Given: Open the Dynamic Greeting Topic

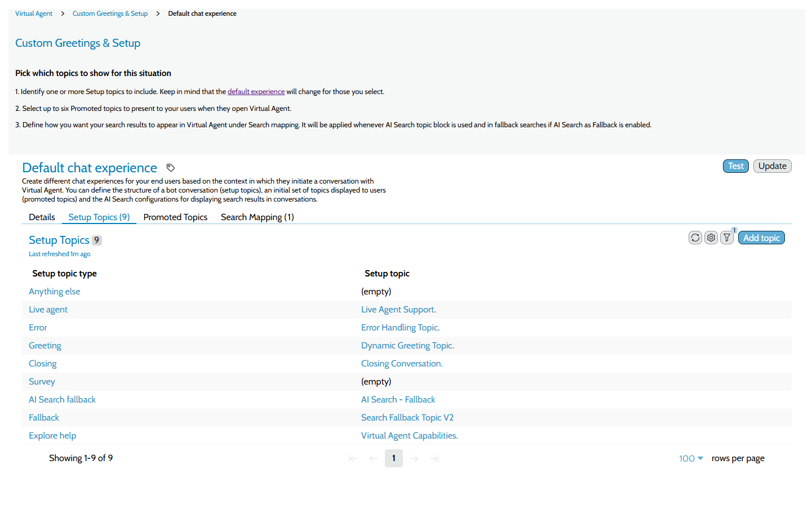Looking at the screenshot, I should (407, 345).
